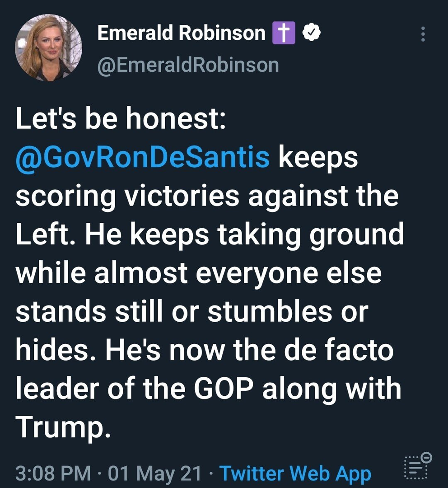Click the white verified checkmark badge

pos(312,33)
